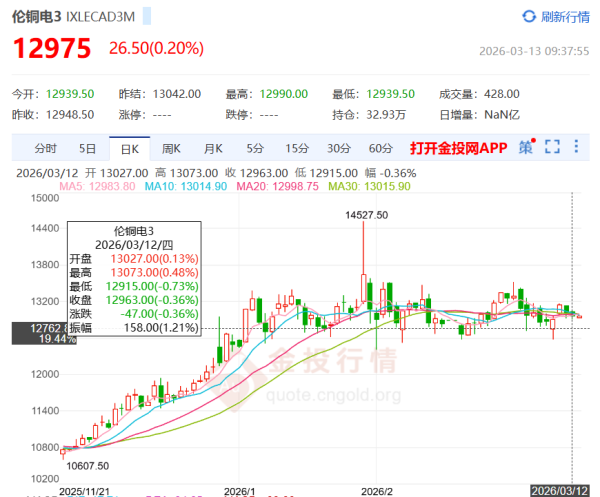Image resolution: width=600 pixels, height=497 pixels.
Task: Click the 打开金投网APP link
Action: [458, 148]
